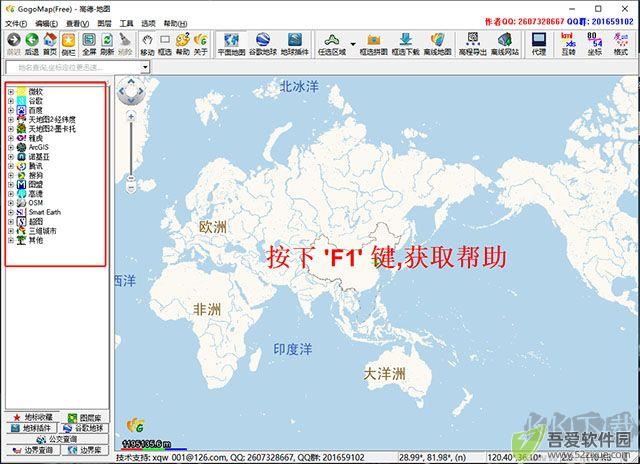Select the 三维城市 tree label
The height and width of the screenshot is (464, 640).
[42, 231]
